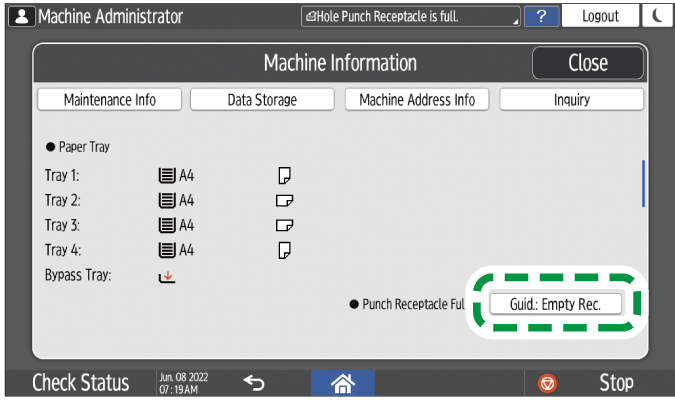Open help with the question mark icon

541,16
